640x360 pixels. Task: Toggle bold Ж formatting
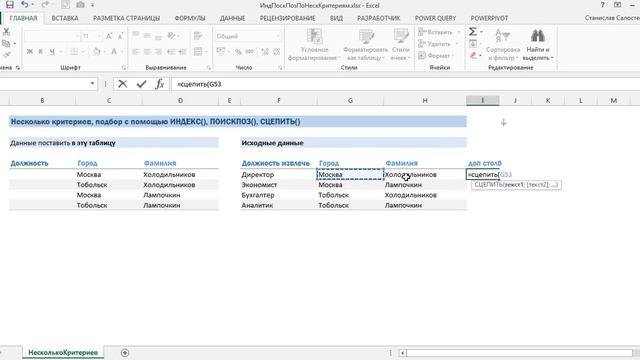click(30, 51)
